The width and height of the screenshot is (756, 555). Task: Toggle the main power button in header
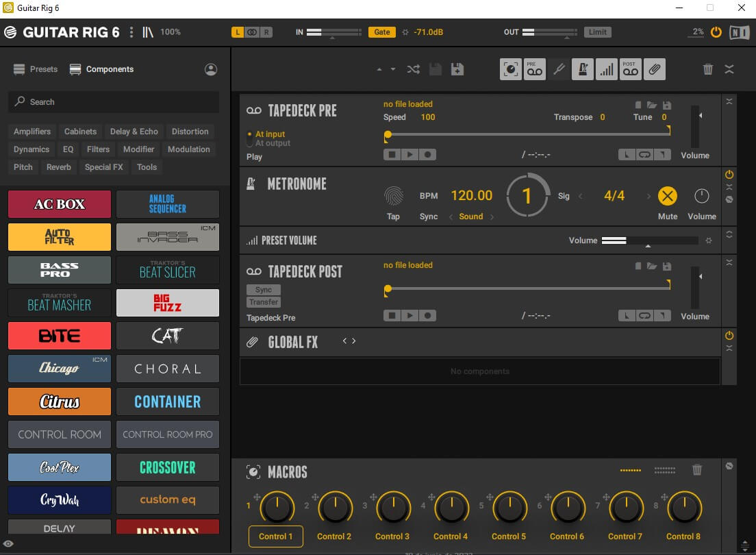[x=716, y=32]
